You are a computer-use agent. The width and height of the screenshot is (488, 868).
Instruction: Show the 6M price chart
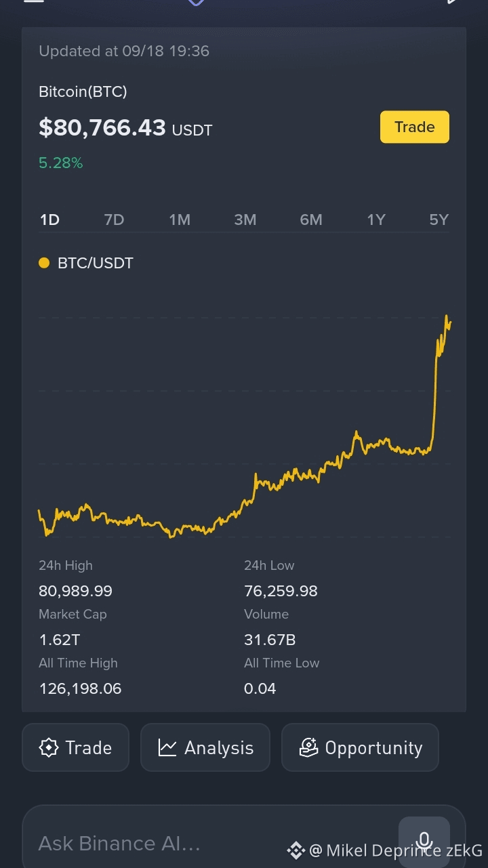coord(311,220)
